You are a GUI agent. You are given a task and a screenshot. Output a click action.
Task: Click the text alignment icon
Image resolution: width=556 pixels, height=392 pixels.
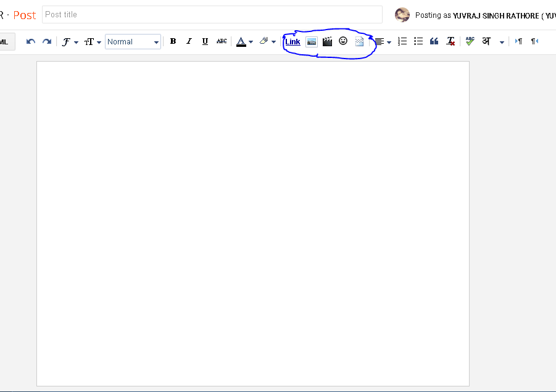(380, 42)
